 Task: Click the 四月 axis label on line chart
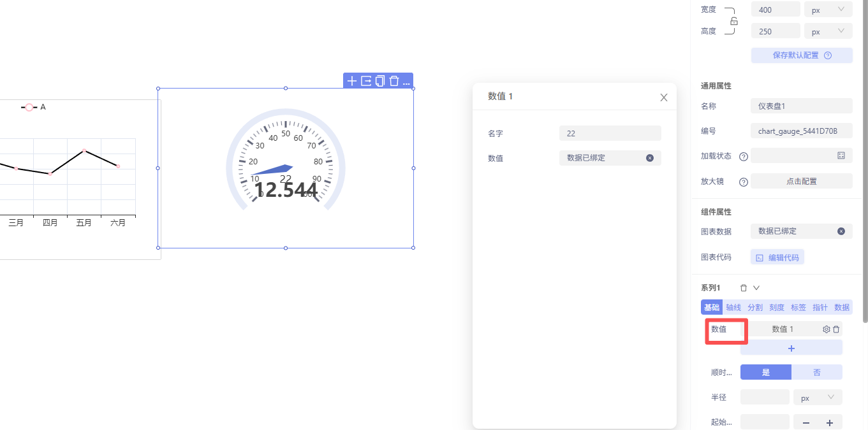pyautogui.click(x=50, y=222)
